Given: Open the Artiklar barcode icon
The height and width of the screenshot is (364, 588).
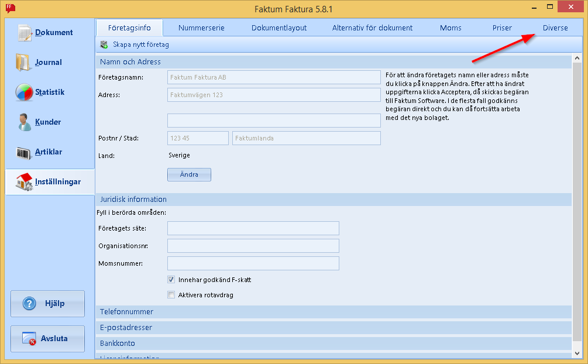Looking at the screenshot, I should (x=23, y=153).
